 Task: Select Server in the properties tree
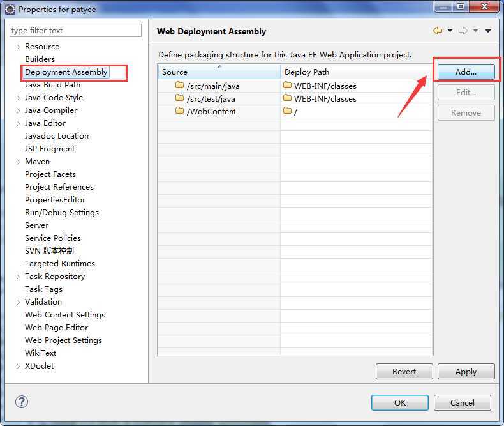pyautogui.click(x=37, y=225)
